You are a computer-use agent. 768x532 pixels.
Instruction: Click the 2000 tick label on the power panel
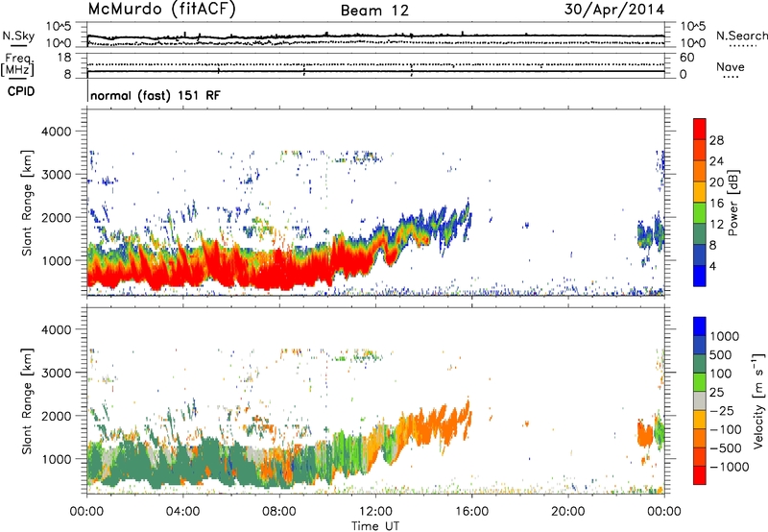[x=56, y=217]
